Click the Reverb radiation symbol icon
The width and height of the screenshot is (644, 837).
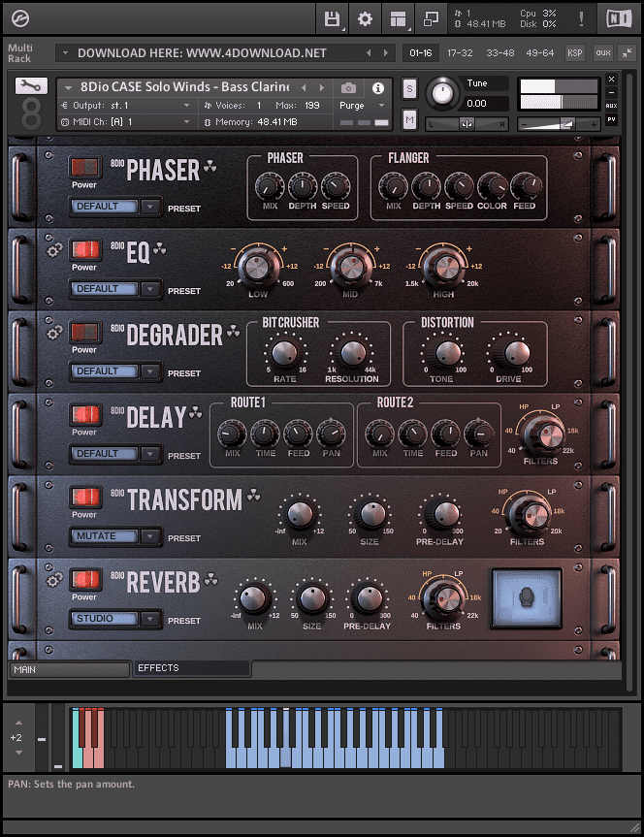pyautogui.click(x=211, y=579)
